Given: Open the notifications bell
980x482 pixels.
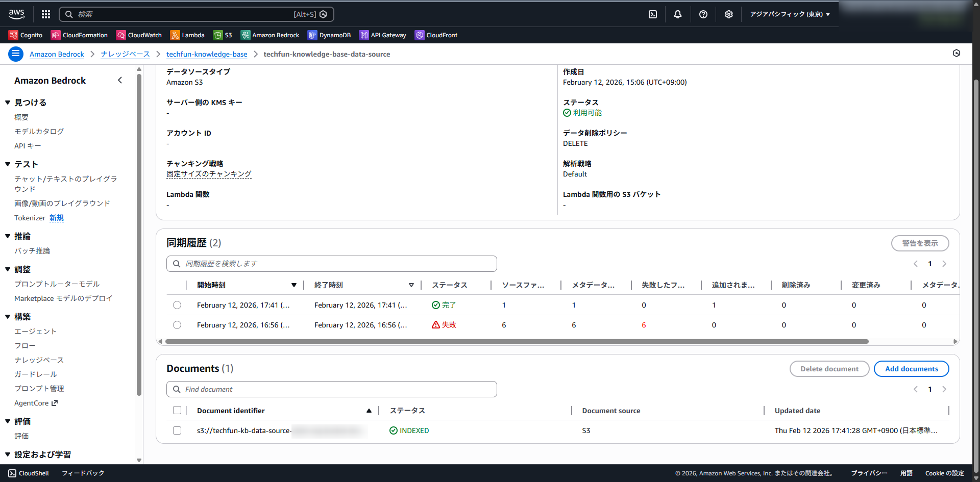Looking at the screenshot, I should pyautogui.click(x=678, y=14).
